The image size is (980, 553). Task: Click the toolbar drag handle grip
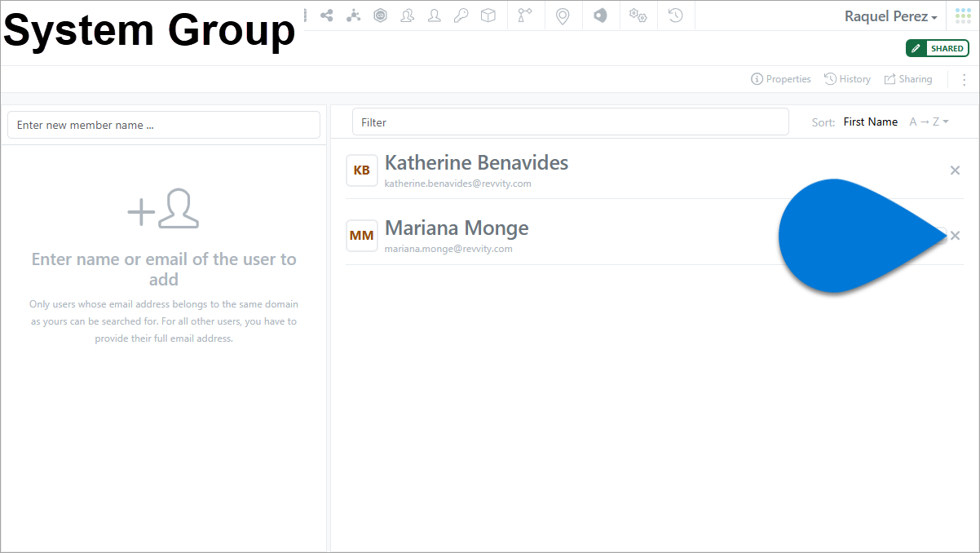[x=306, y=15]
